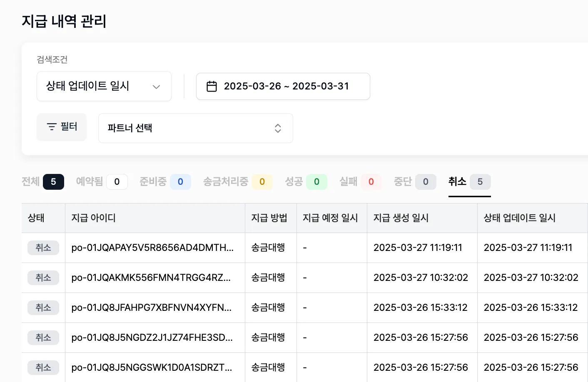Select the 취소 tab
Image resolution: width=588 pixels, height=382 pixels.
tap(469, 181)
